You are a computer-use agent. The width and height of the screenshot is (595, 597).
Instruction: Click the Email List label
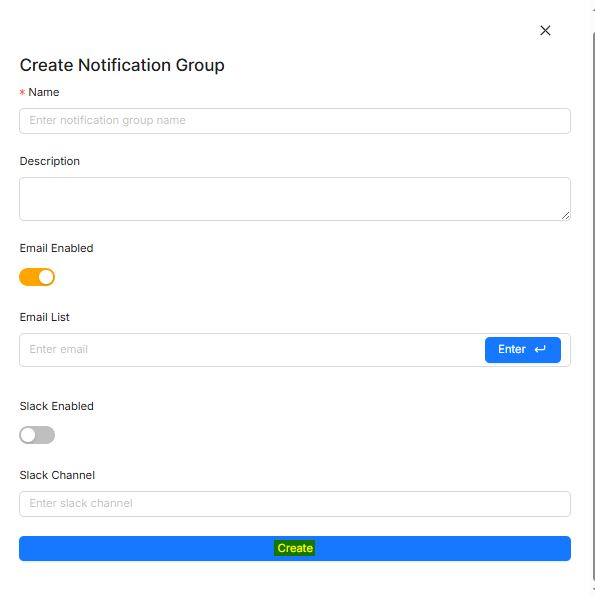pos(45,317)
